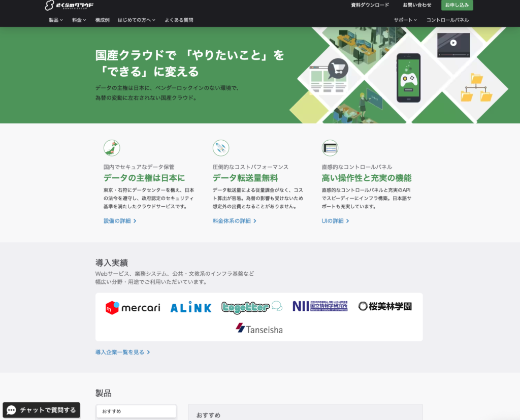The width and height of the screenshot is (520, 420).
Task: Select the おすすめ product tab
Action: [x=136, y=411]
